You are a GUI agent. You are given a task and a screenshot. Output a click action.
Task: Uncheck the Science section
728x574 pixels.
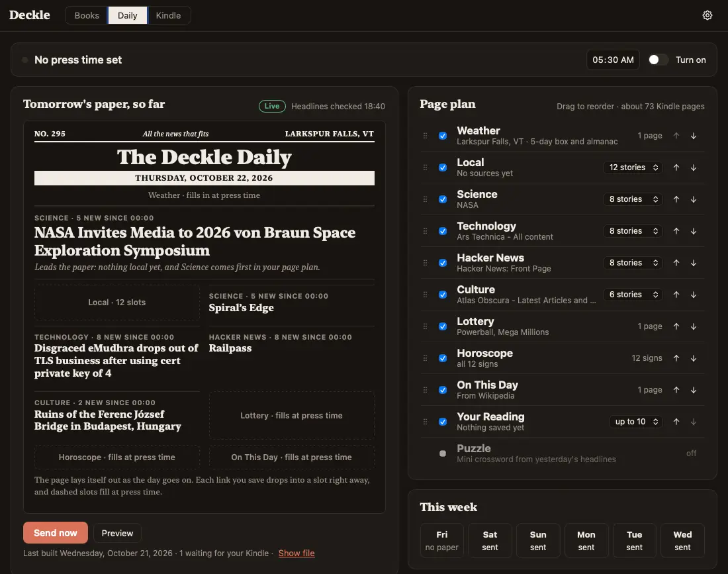[443, 199]
